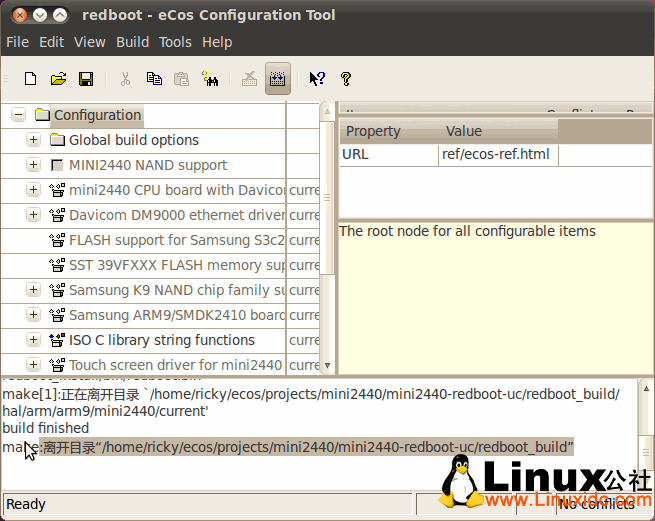Screen dimensions: 655x521
Task: Click the Property column header
Action: click(x=373, y=131)
